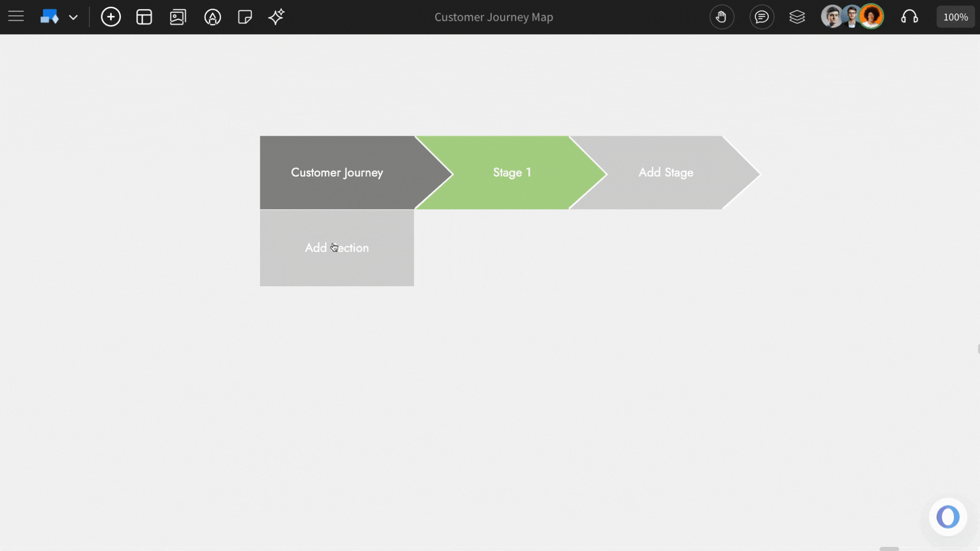Open the layers panel icon
Viewport: 980px width, 551px height.
(x=797, y=17)
